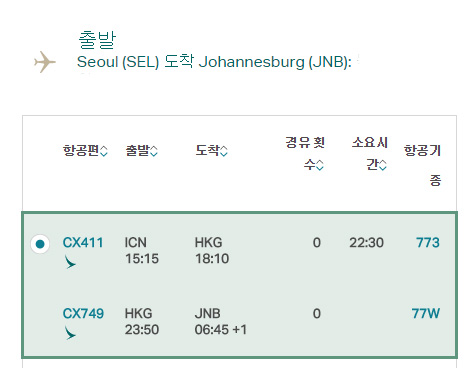Screen dimensions: 473x368
Task: View aircraft type 77W details
Action: (426, 313)
